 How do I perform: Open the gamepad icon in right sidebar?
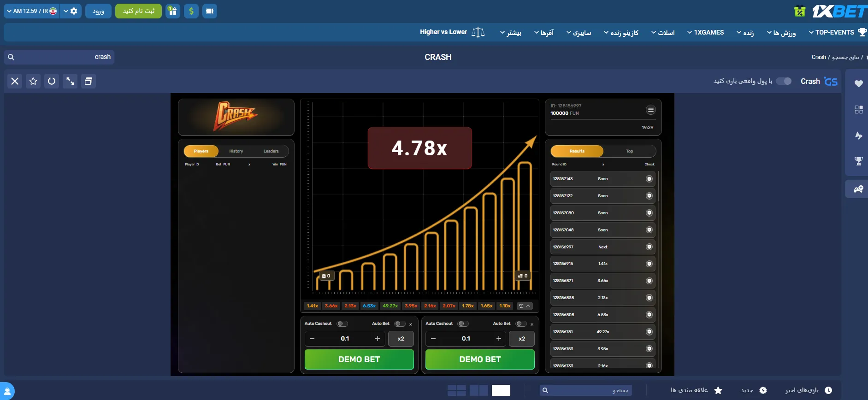858,189
